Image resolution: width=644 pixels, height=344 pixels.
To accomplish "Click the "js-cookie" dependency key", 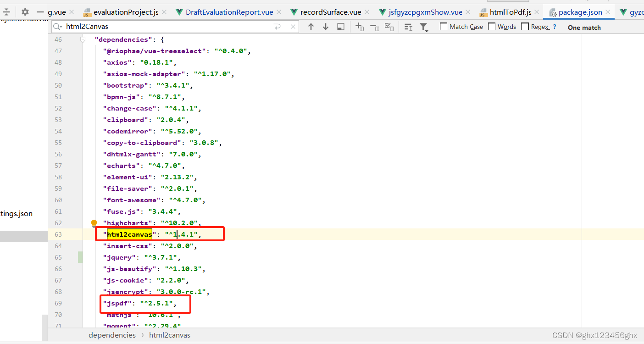I will (x=126, y=280).
